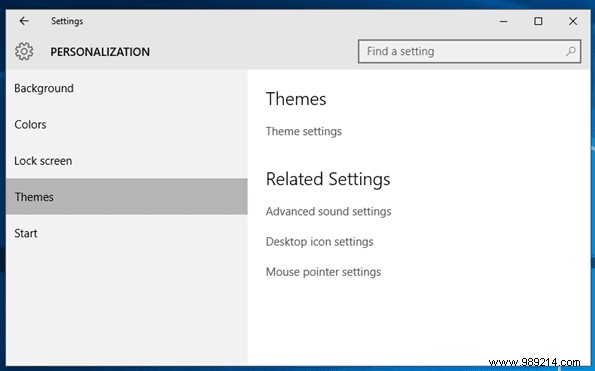Click the Related Settings heading
The width and height of the screenshot is (595, 371).
(328, 179)
